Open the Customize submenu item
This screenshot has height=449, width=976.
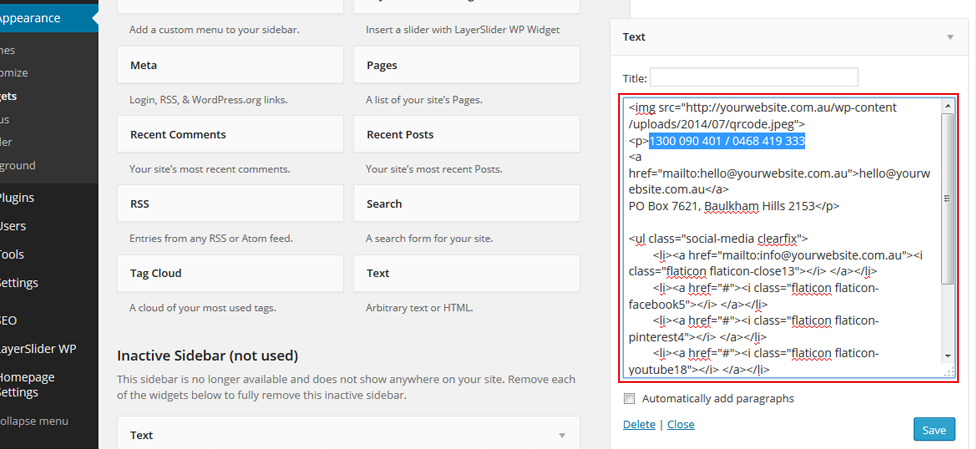[x=14, y=73]
